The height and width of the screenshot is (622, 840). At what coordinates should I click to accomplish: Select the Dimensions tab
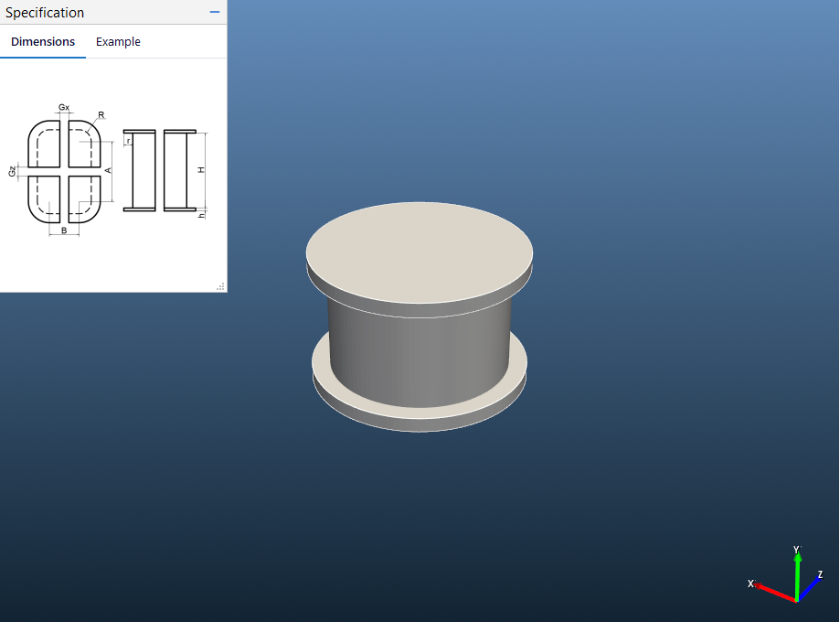coord(43,42)
